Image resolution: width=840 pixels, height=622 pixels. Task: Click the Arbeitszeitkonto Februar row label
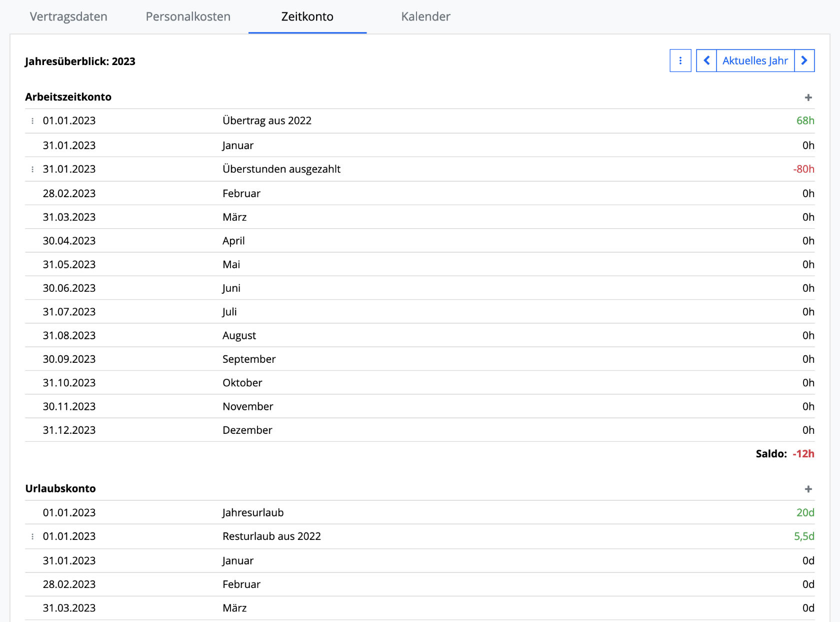click(241, 194)
